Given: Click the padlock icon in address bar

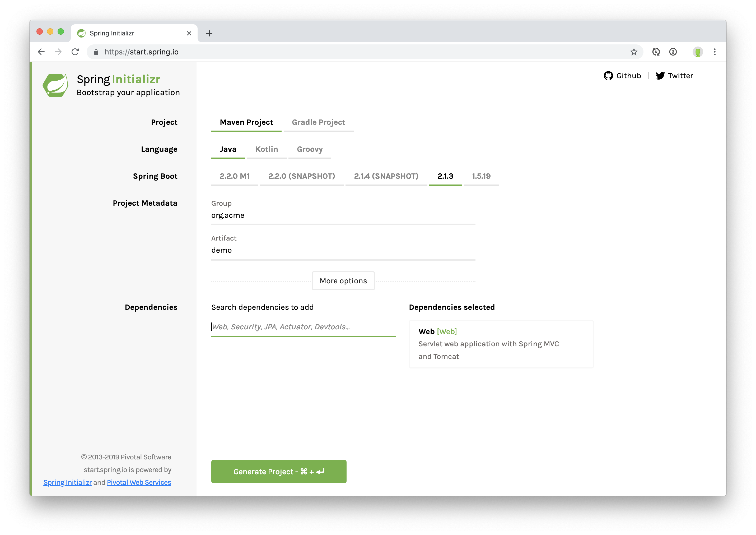Looking at the screenshot, I should click(96, 52).
